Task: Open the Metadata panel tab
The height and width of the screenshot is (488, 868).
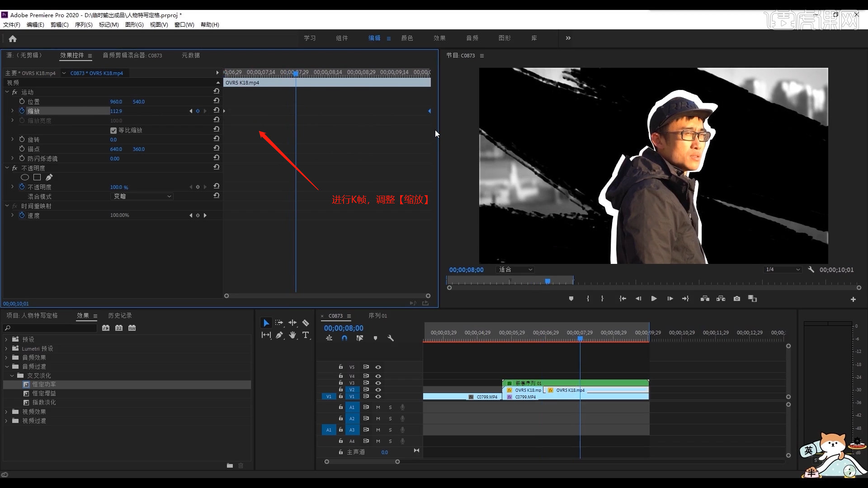Action: 191,55
